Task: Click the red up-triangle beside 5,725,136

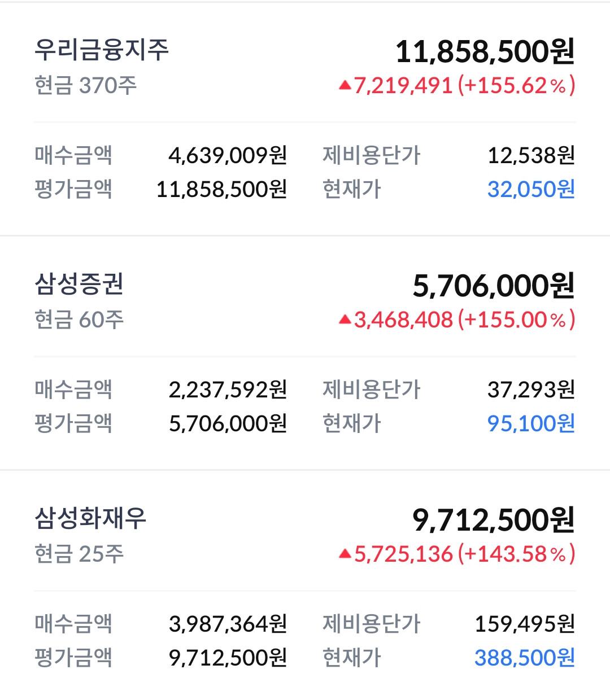Action: coord(345,554)
